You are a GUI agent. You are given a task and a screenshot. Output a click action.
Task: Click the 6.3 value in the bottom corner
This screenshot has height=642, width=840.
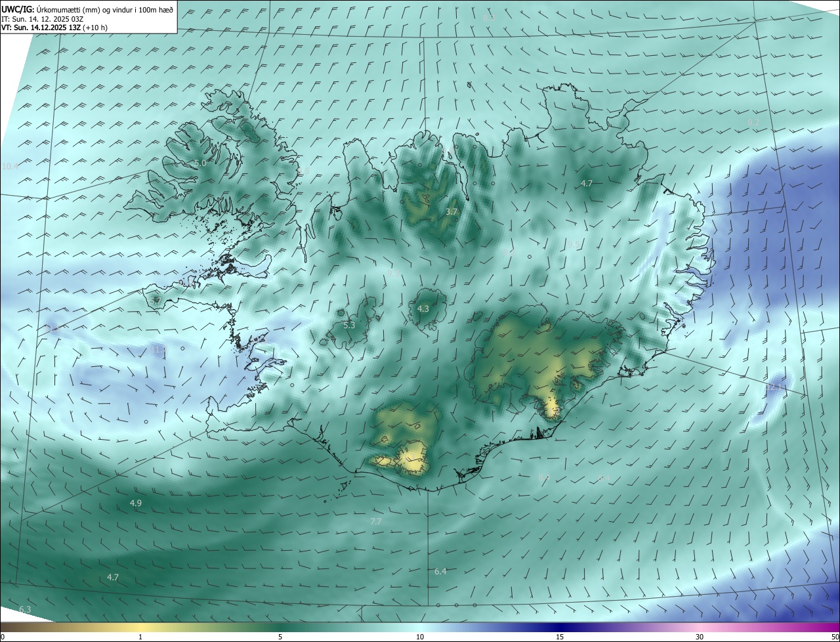click(x=25, y=610)
